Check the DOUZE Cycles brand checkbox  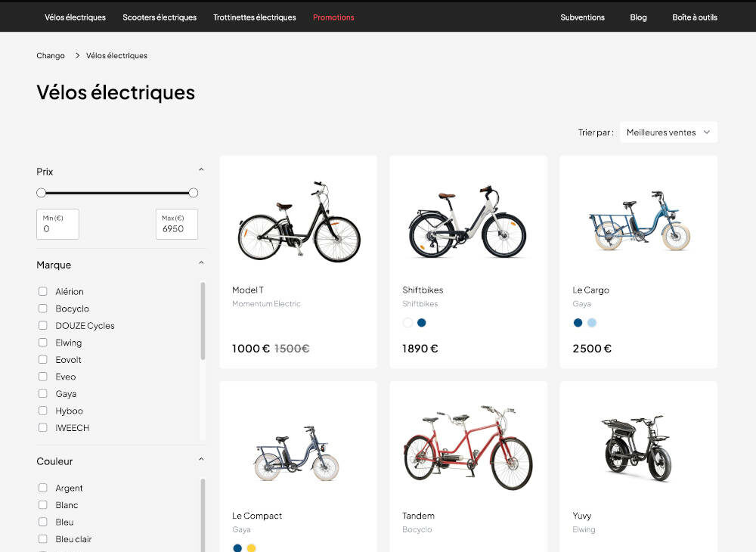(x=43, y=325)
